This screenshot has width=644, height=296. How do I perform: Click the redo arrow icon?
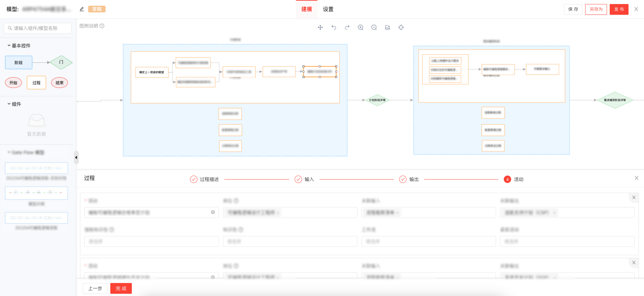347,27
